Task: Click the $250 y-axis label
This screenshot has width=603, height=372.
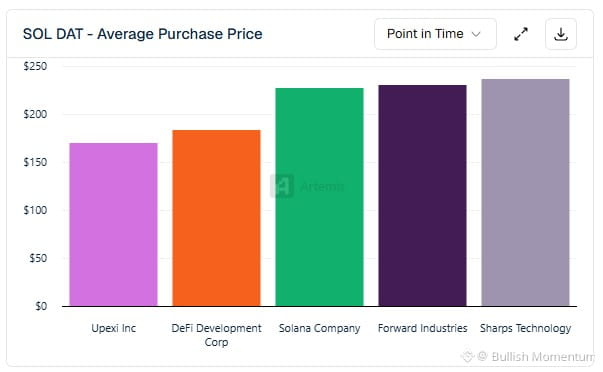Action: coord(35,66)
